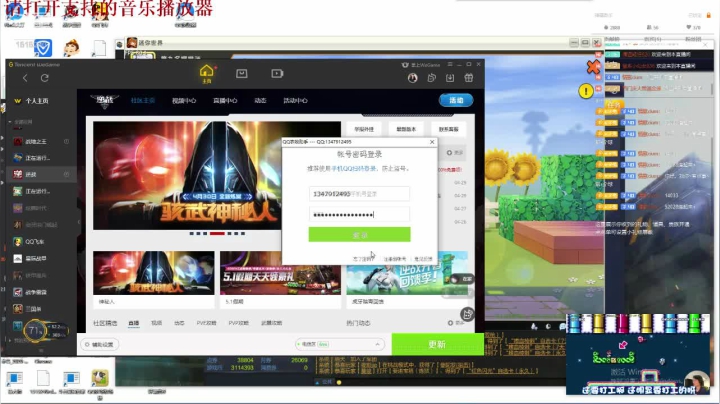This screenshot has width=720, height=404.
Task: Open the cow game desktop icon
Action: (100, 378)
